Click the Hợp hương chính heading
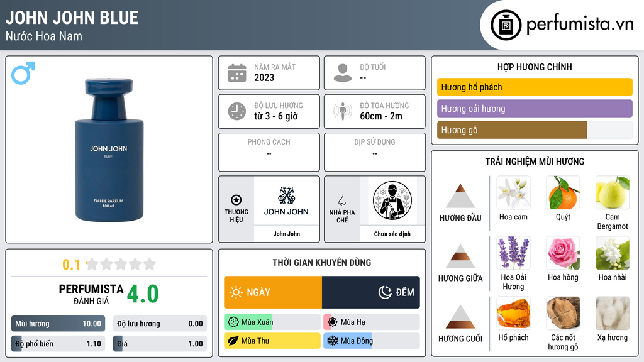Viewport: 644px width, 362px height. (535, 67)
